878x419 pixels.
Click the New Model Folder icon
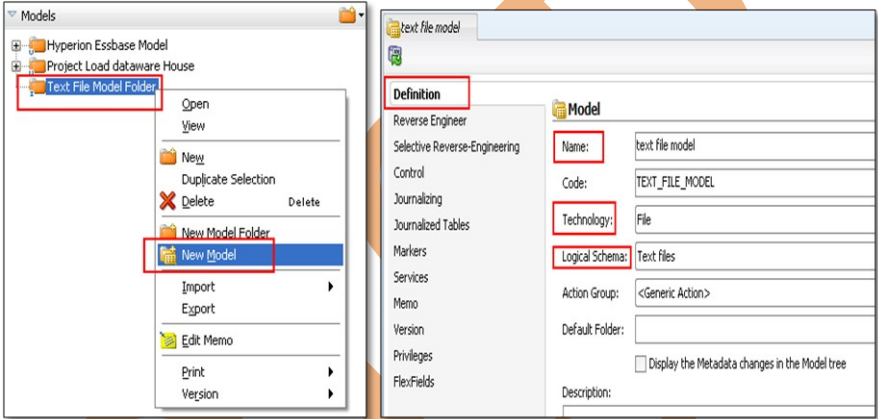coord(168,231)
